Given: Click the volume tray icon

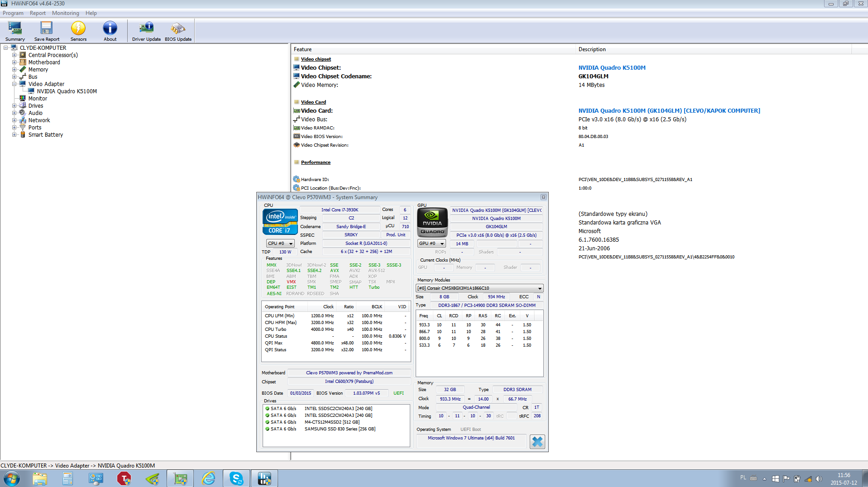Looking at the screenshot, I should coord(819,479).
